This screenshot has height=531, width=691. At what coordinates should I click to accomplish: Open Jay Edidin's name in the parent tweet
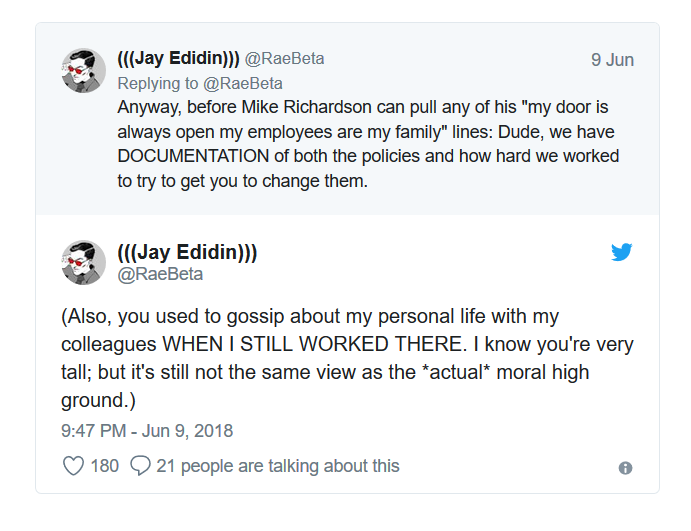(178, 59)
